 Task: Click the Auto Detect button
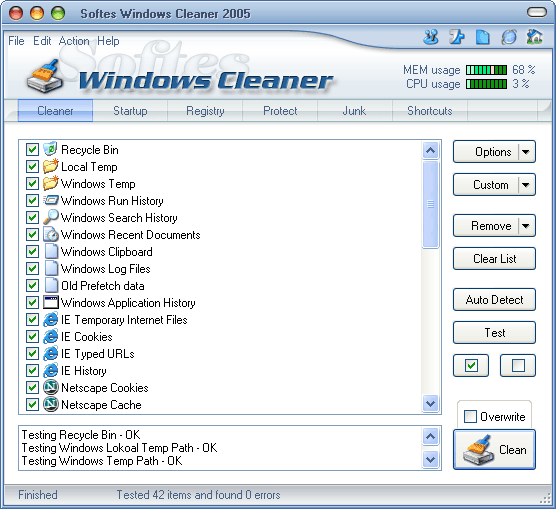494,300
